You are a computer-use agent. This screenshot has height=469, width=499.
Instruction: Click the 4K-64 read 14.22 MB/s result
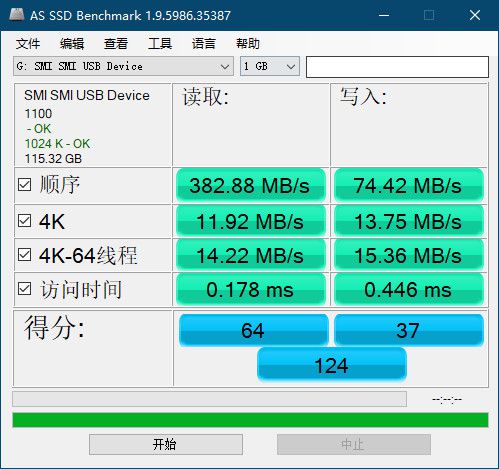[x=250, y=255]
